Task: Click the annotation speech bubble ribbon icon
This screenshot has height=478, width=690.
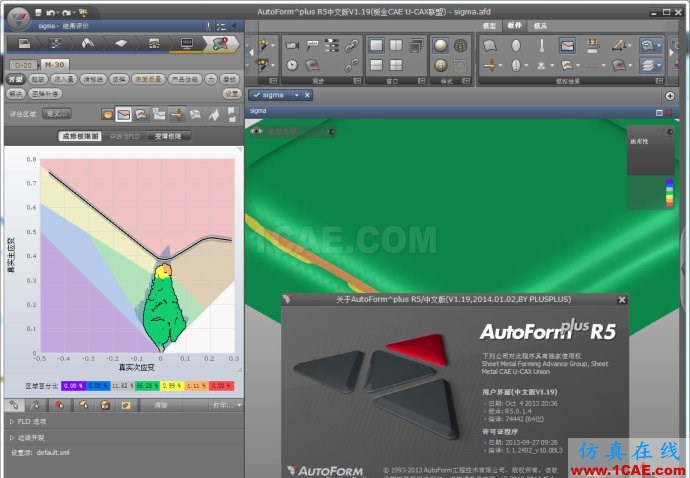Action: click(312, 44)
